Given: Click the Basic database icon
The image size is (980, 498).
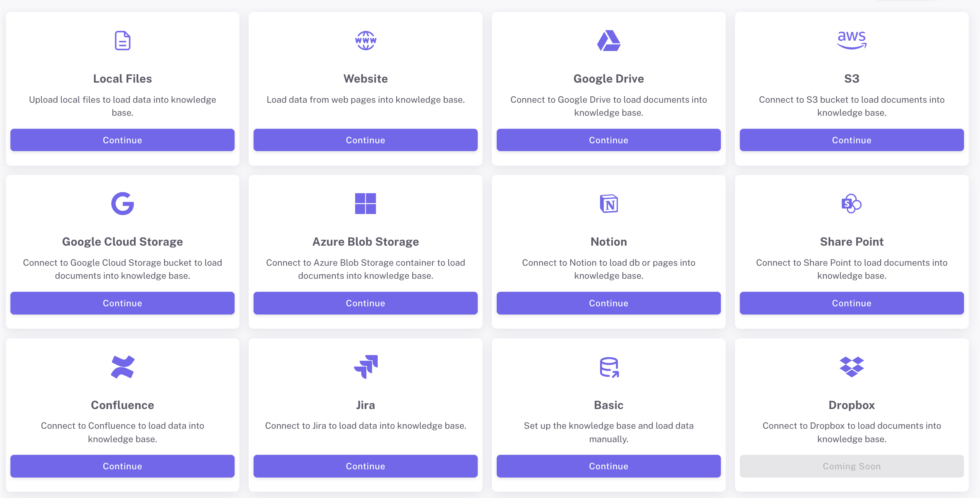Looking at the screenshot, I should 608,367.
